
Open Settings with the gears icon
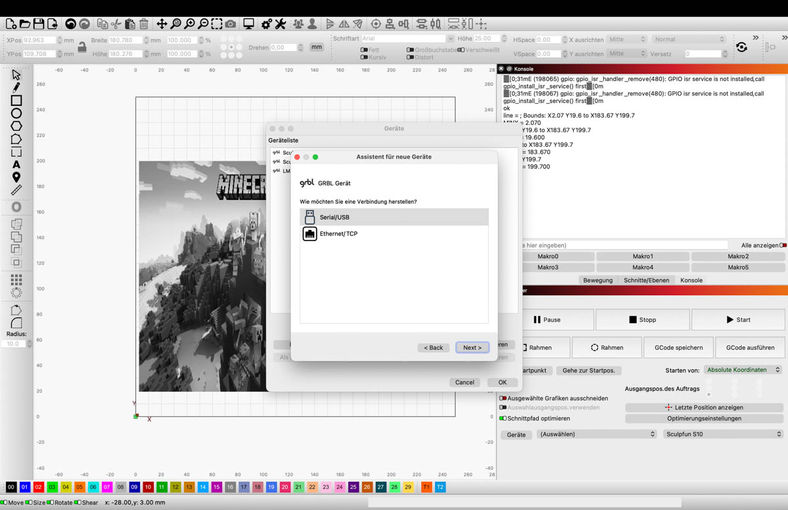coord(266,24)
